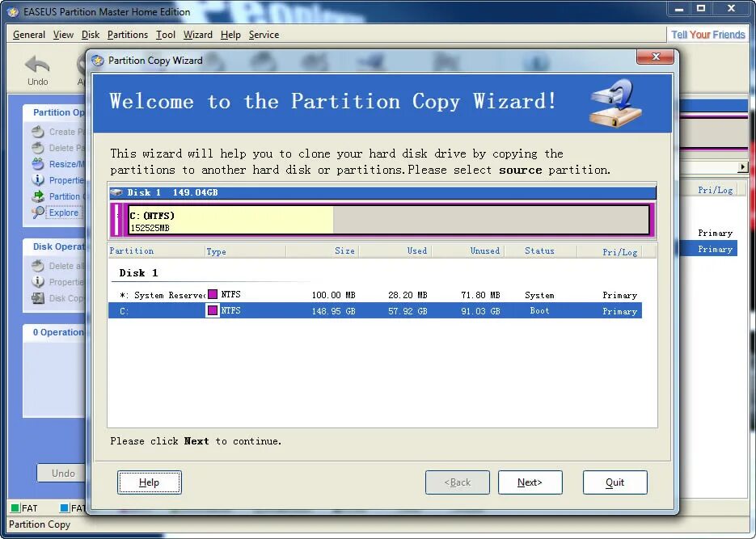Screen dimensions: 756x539
Task: Select the small System Reserved block in disk map
Action: 116,220
